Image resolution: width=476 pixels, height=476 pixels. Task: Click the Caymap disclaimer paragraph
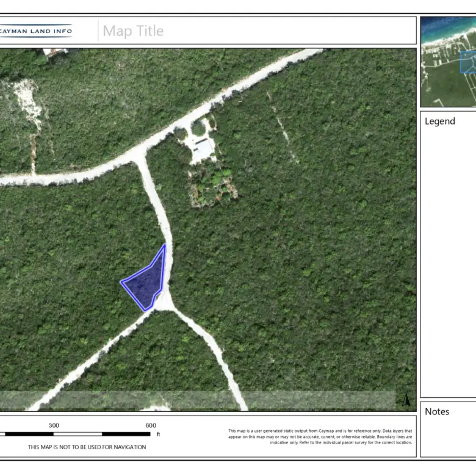coord(320,436)
